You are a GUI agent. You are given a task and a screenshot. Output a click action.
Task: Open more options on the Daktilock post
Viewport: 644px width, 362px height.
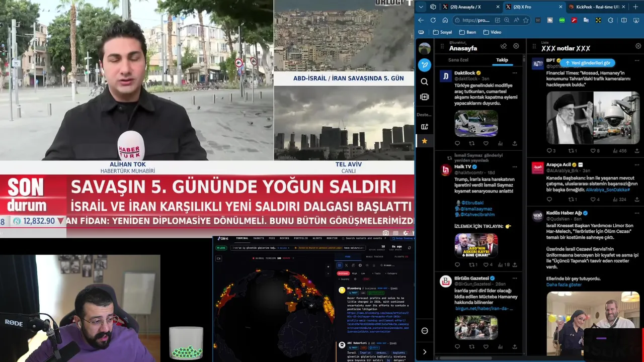point(514,73)
